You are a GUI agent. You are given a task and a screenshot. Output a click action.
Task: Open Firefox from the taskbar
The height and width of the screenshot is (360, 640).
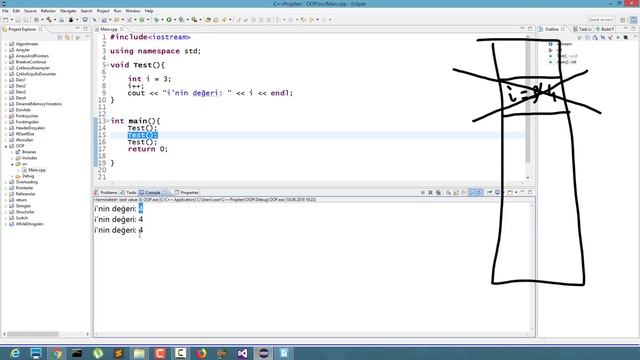pyautogui.click(x=201, y=353)
